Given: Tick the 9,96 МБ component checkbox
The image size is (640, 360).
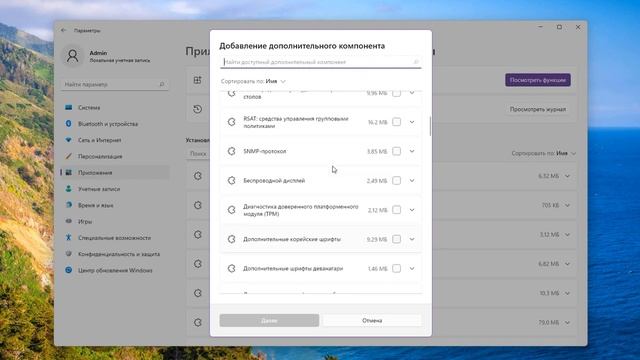Looking at the screenshot, I should click(x=396, y=93).
